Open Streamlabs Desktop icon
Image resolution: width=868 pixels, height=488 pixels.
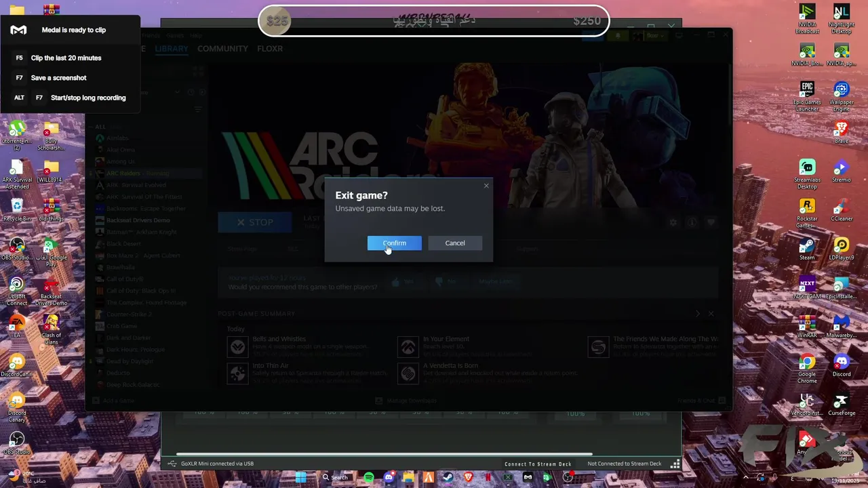[x=807, y=175]
